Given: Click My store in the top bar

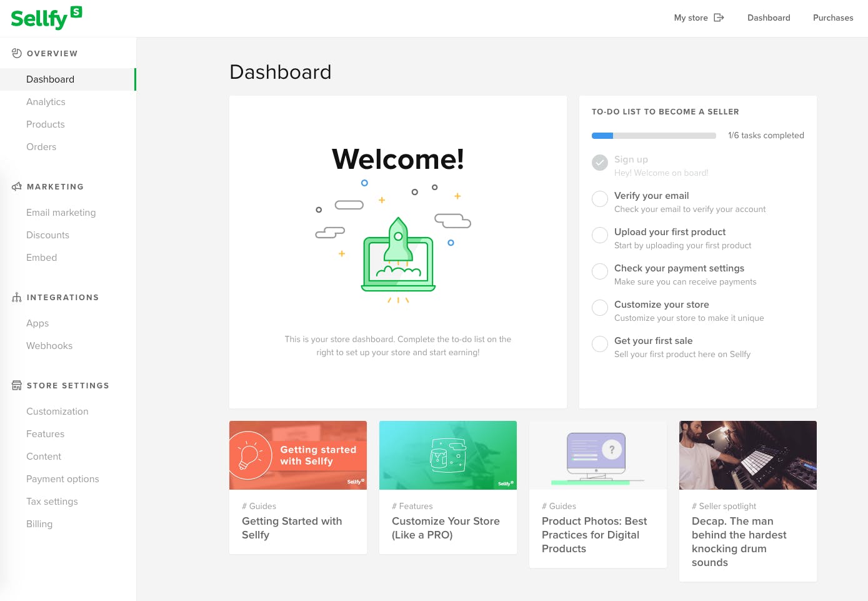Looking at the screenshot, I should pos(691,18).
